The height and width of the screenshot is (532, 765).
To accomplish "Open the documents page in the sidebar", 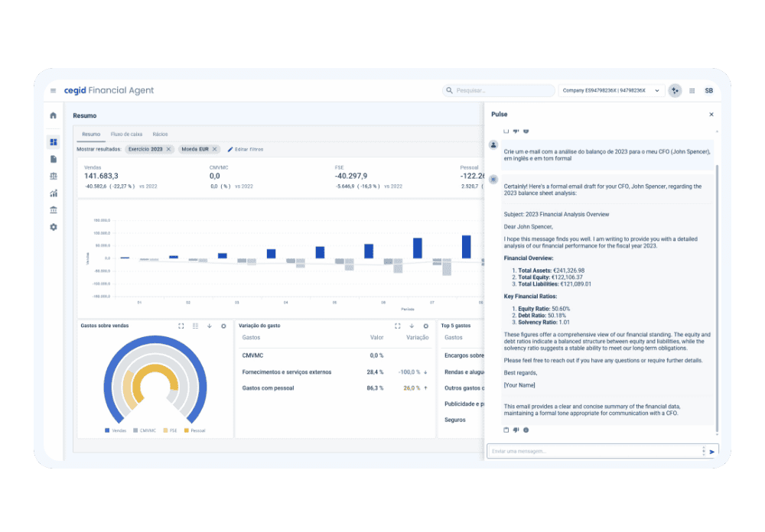I will coord(53,159).
